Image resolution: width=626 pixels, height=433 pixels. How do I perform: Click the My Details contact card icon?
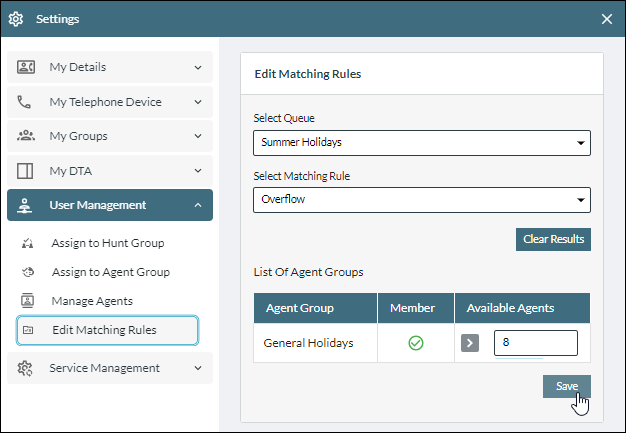coord(26,67)
